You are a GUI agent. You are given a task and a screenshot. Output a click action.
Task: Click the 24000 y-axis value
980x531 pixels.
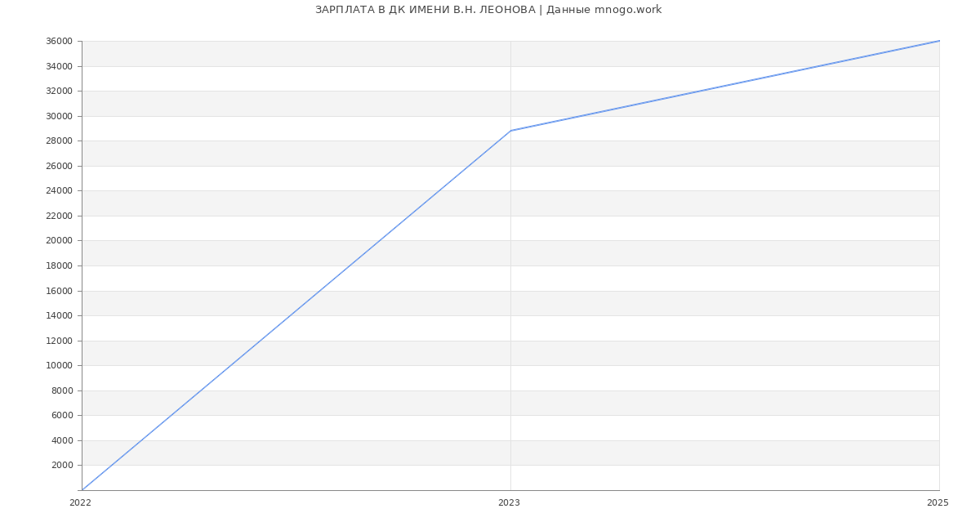pyautogui.click(x=60, y=191)
